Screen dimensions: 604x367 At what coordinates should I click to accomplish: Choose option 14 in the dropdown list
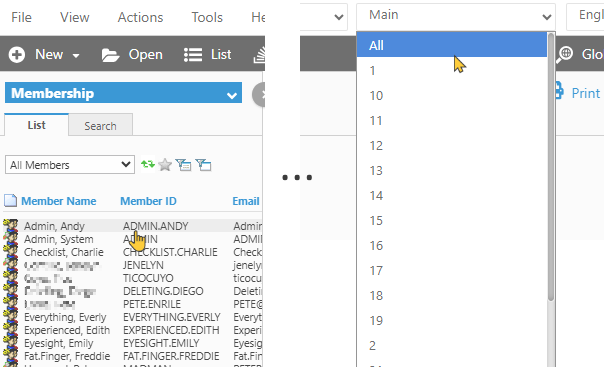tap(451, 196)
